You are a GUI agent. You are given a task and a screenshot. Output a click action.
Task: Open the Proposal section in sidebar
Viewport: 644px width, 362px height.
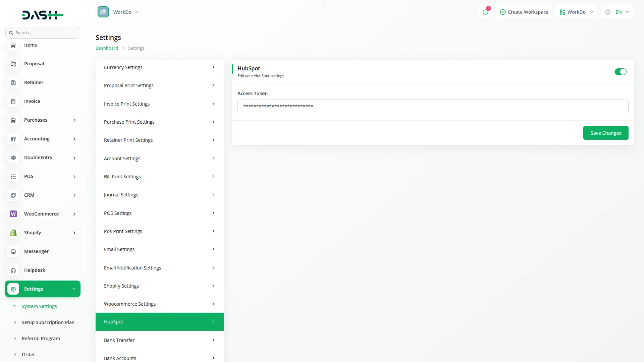coord(13,64)
